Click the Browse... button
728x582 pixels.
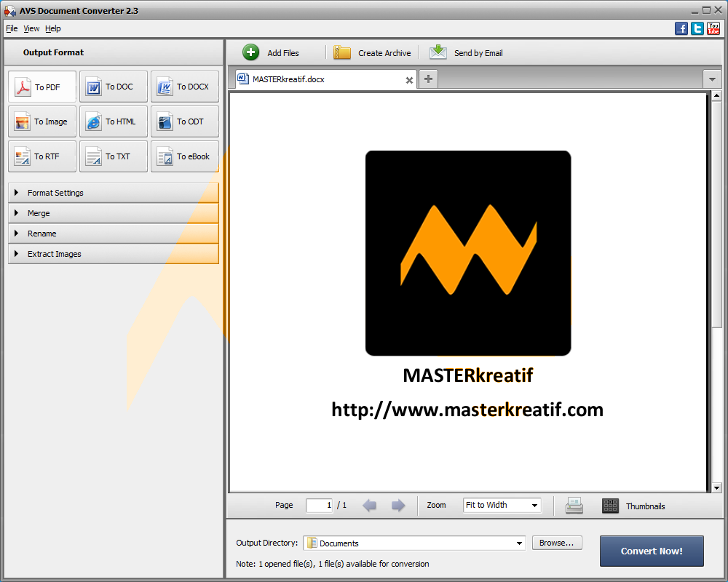point(557,543)
